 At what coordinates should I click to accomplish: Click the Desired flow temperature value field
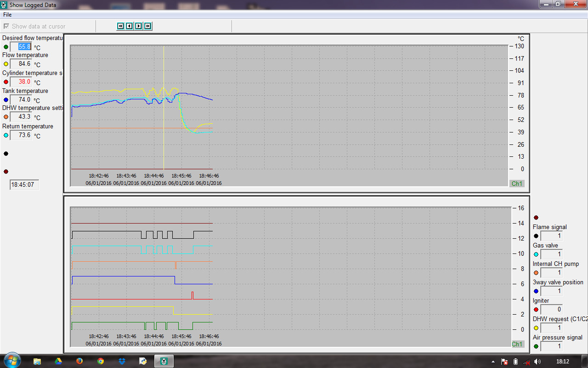(21, 46)
